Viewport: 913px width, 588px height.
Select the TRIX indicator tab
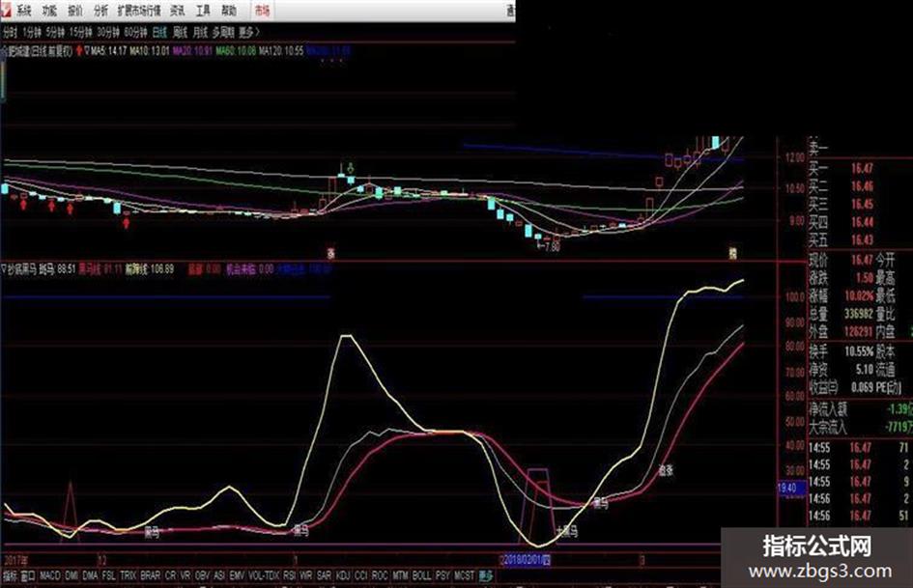[128, 575]
